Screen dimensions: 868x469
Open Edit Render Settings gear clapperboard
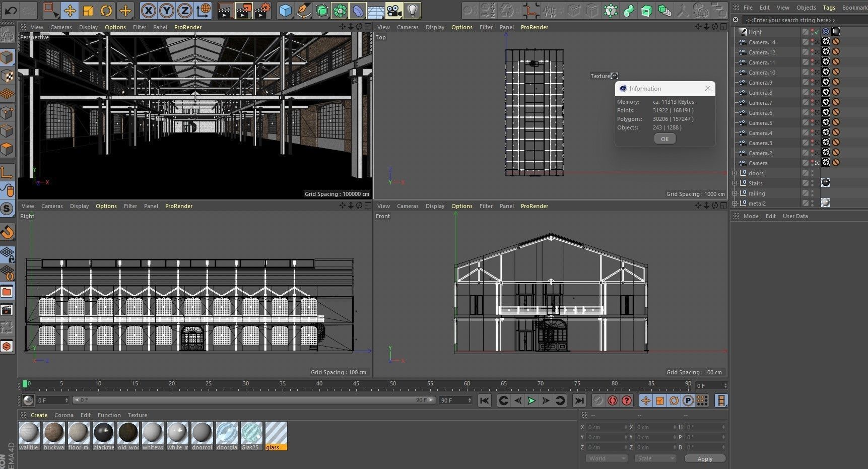click(x=262, y=10)
